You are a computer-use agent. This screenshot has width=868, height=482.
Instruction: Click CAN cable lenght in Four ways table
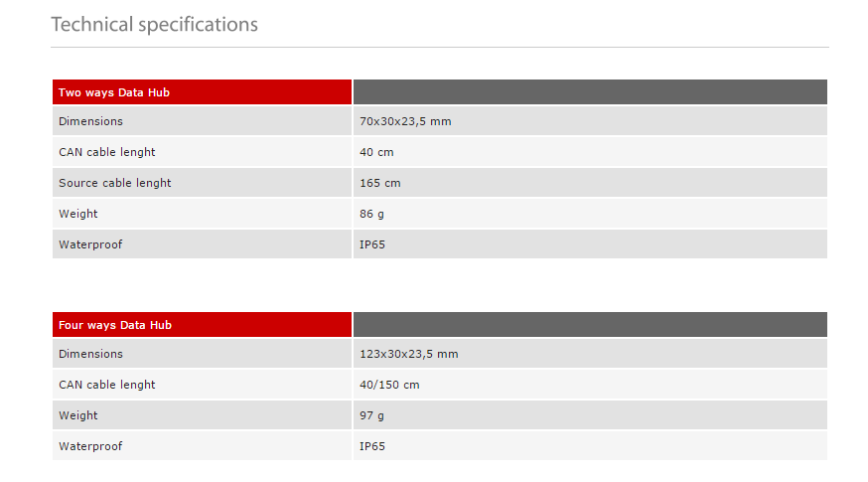(106, 385)
